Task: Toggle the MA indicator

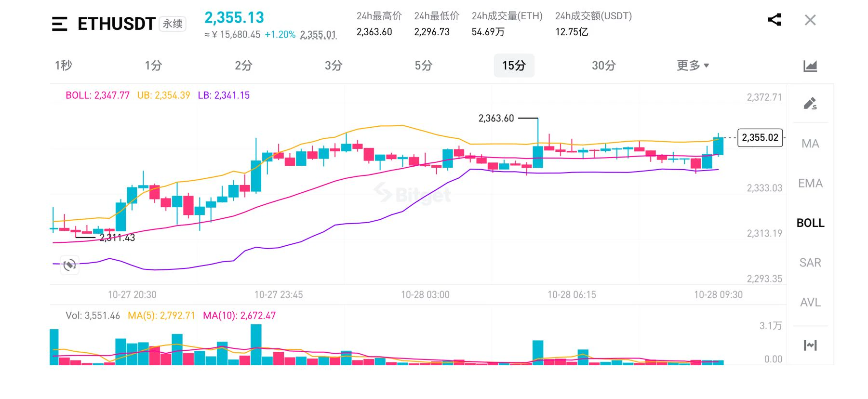Action: pyautogui.click(x=810, y=144)
